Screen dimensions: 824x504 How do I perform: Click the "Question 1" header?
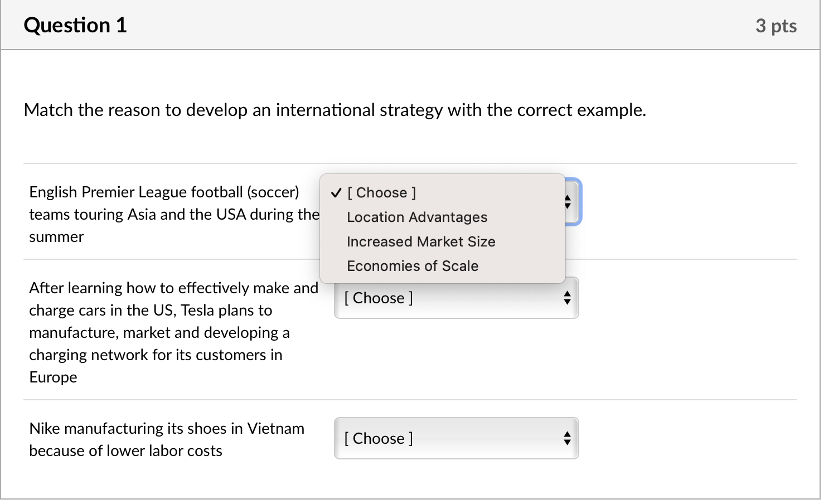(x=75, y=25)
